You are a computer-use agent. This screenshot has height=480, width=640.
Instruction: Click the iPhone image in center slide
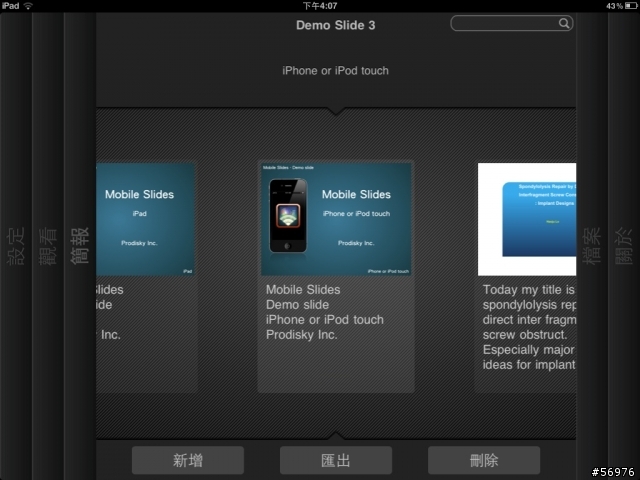pos(288,215)
